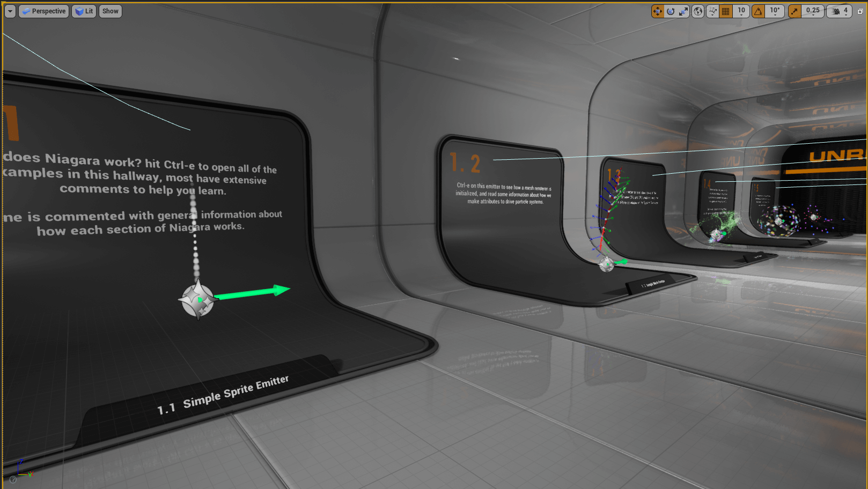Toggle scale snapping
Screen dimensions: 868x489
click(x=795, y=11)
